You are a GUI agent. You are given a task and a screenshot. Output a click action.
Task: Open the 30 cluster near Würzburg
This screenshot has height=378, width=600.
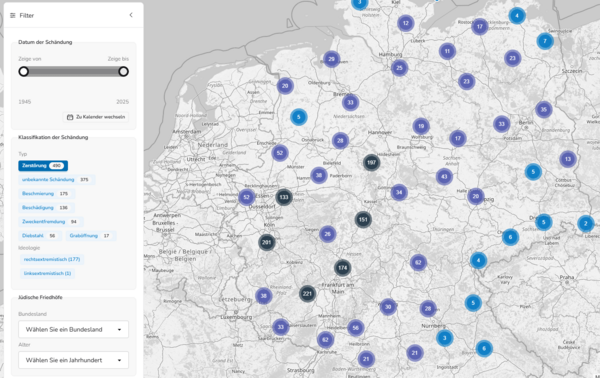[388, 307]
